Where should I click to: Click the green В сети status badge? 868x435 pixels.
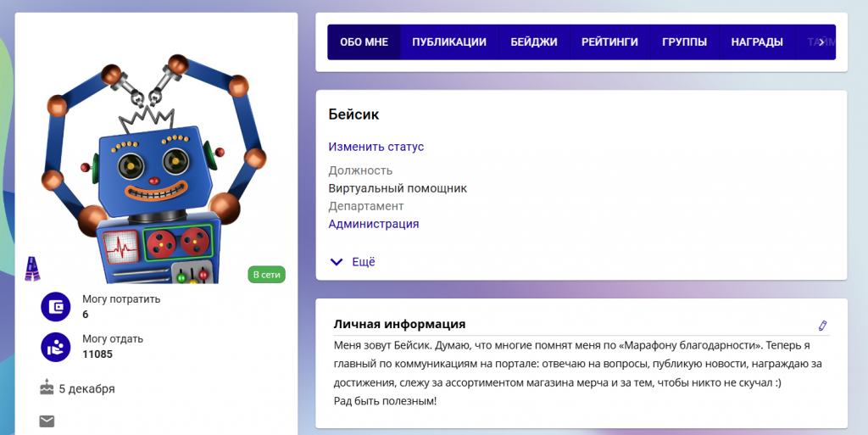[266, 275]
